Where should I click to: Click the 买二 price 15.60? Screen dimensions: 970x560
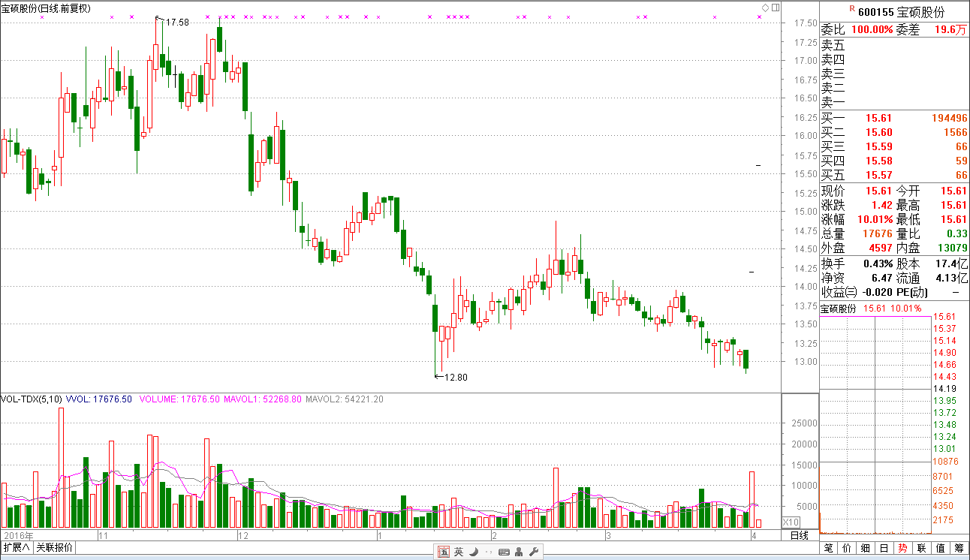pos(879,133)
